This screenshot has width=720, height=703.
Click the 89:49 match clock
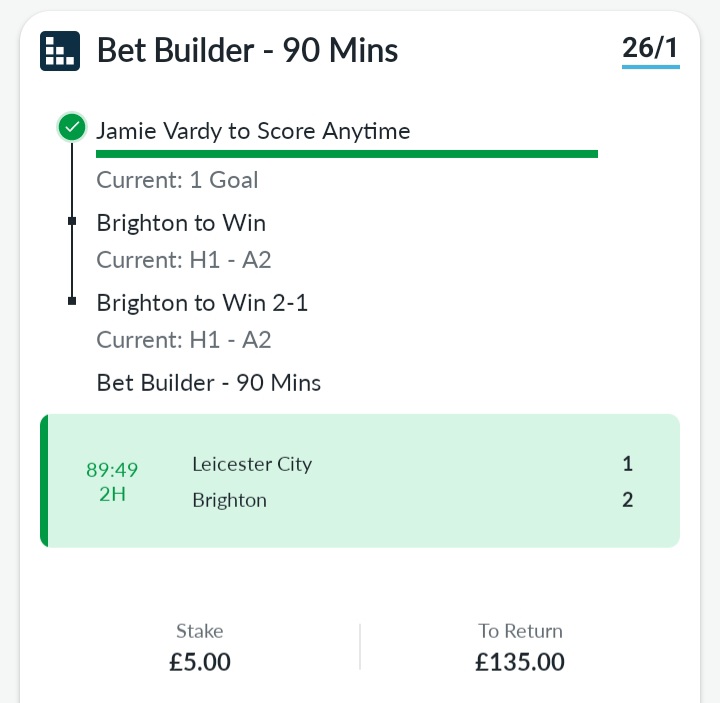coord(112,470)
